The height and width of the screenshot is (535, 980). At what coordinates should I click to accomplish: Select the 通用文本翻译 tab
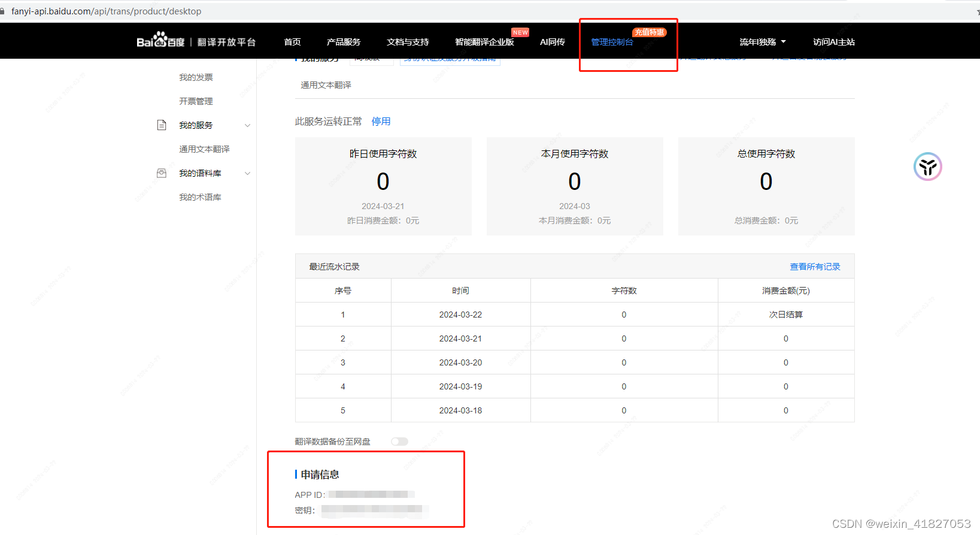[x=326, y=85]
